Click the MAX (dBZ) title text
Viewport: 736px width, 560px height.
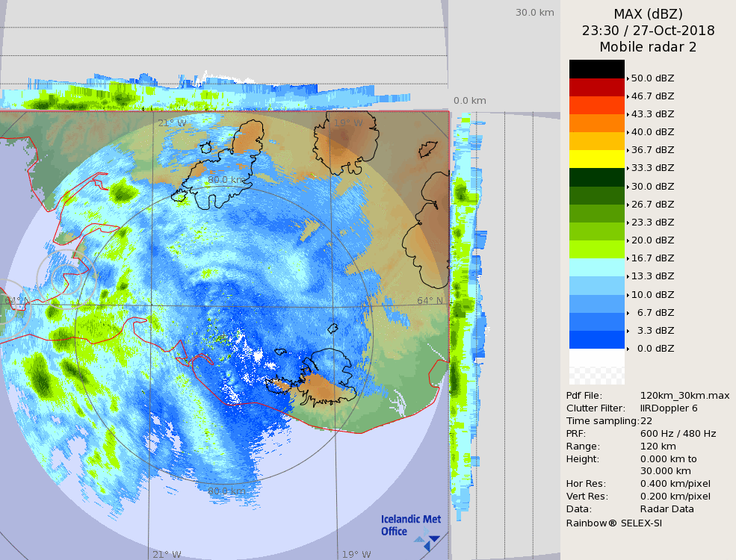tap(648, 13)
